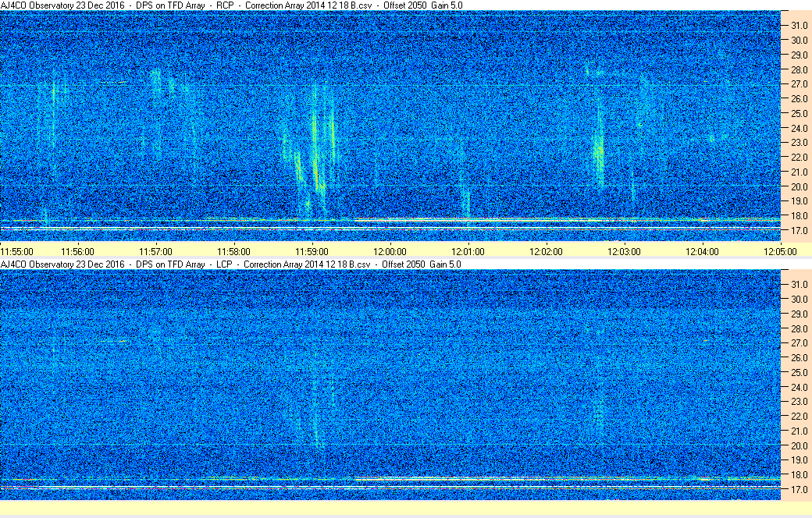This screenshot has height=518, width=812.
Task: Click the 19.0 frequency label in RCP panel
Action: point(799,200)
